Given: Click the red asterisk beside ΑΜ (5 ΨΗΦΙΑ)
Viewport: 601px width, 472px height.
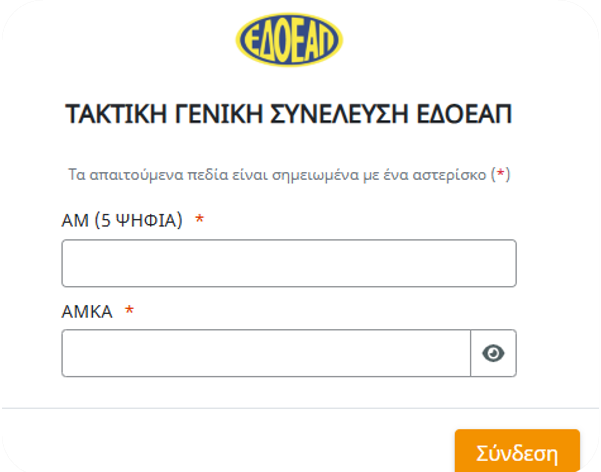Looking at the screenshot, I should click(x=199, y=221).
